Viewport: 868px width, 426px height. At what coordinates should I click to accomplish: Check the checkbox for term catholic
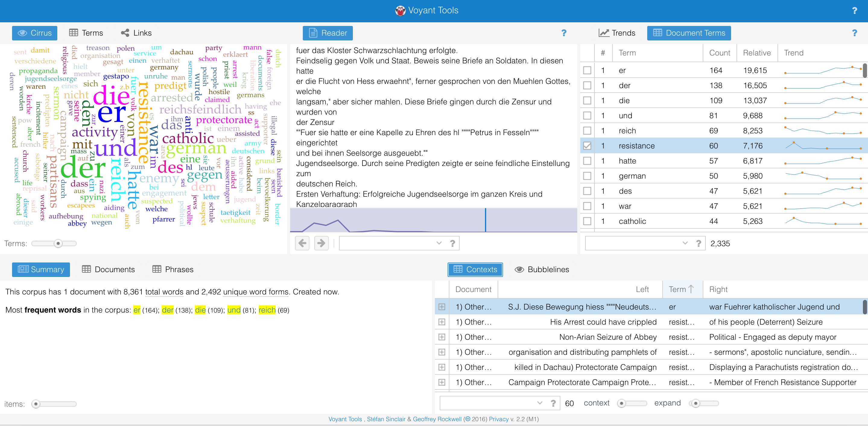pyautogui.click(x=587, y=221)
